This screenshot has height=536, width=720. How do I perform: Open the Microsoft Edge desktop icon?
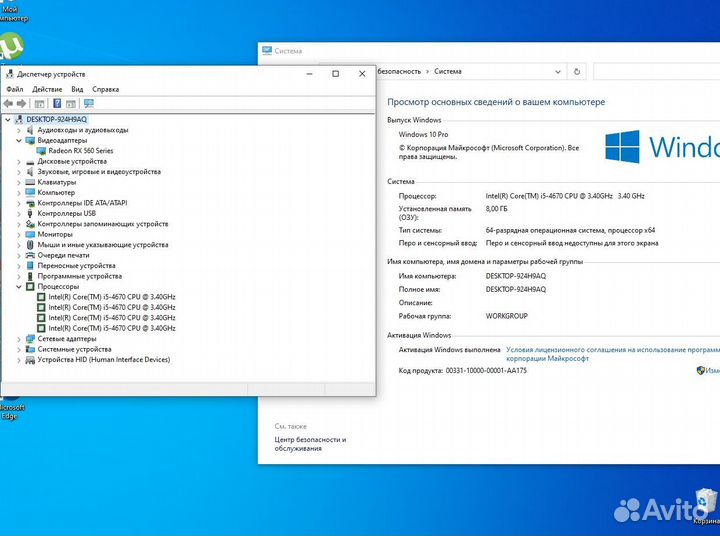pyautogui.click(x=10, y=408)
